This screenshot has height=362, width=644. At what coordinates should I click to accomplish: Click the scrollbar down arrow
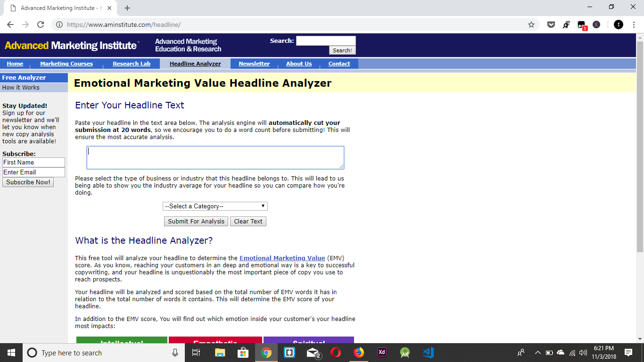point(640,339)
